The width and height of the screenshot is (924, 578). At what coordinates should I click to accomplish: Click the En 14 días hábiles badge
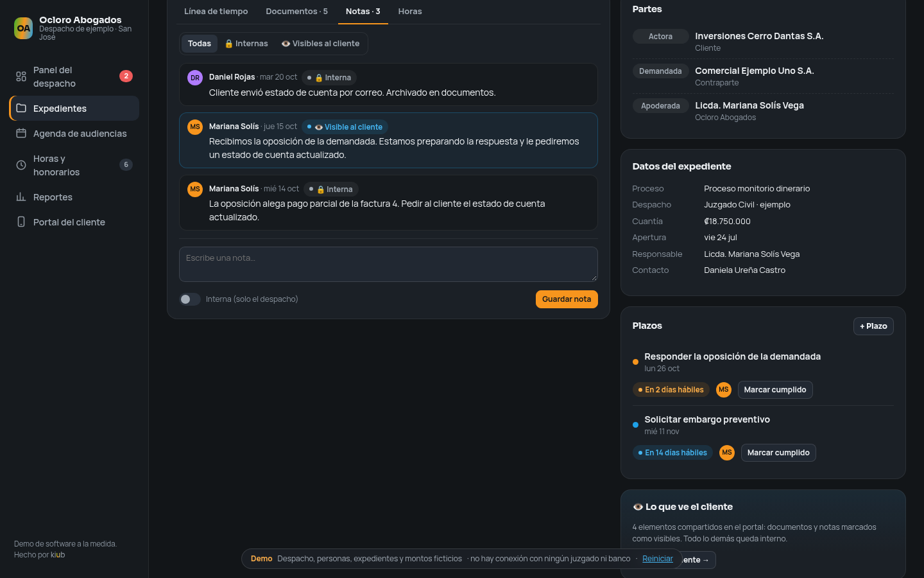672,453
